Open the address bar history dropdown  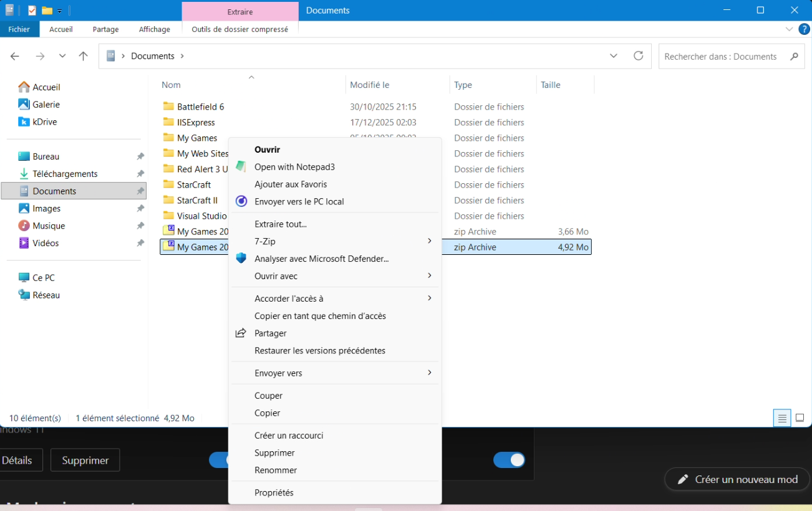(614, 56)
